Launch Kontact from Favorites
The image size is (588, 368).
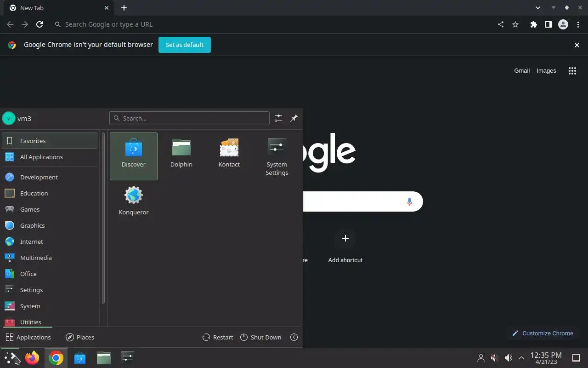pyautogui.click(x=229, y=156)
